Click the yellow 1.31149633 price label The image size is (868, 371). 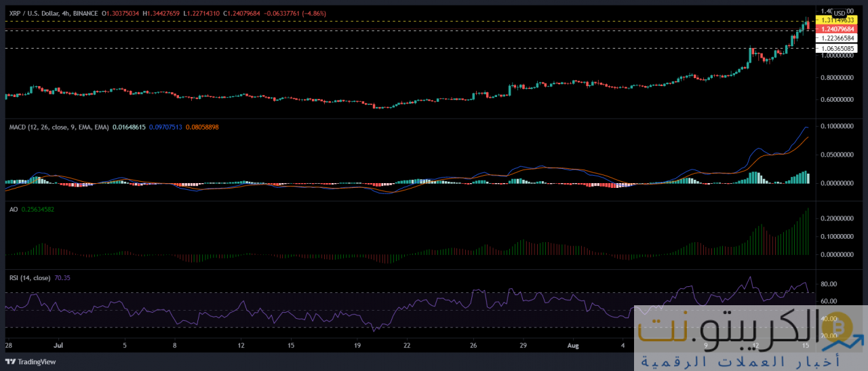[x=840, y=20]
